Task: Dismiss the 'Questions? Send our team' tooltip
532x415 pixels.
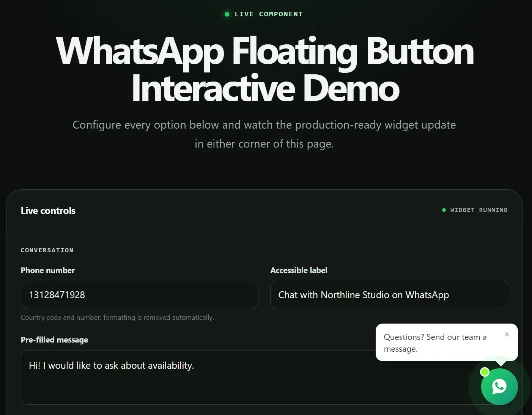Action: coord(507,334)
